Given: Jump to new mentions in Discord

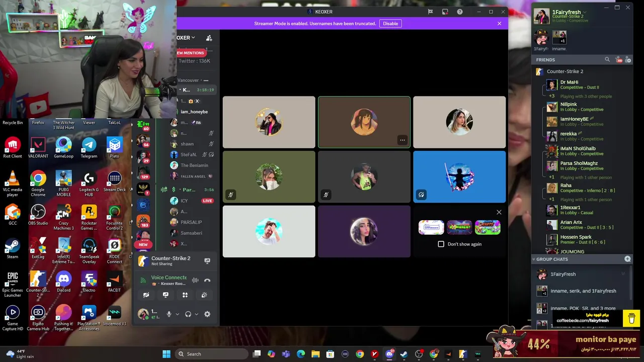Looking at the screenshot, I should coord(191,53).
